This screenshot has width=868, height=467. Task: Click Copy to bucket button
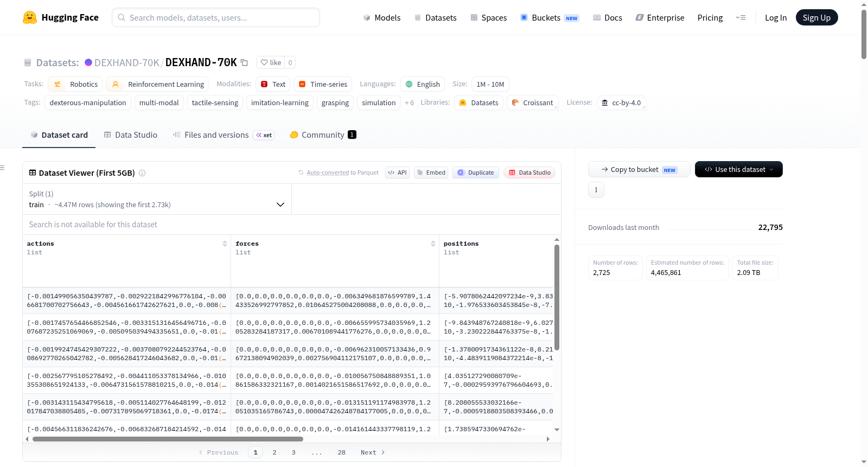[x=639, y=169]
